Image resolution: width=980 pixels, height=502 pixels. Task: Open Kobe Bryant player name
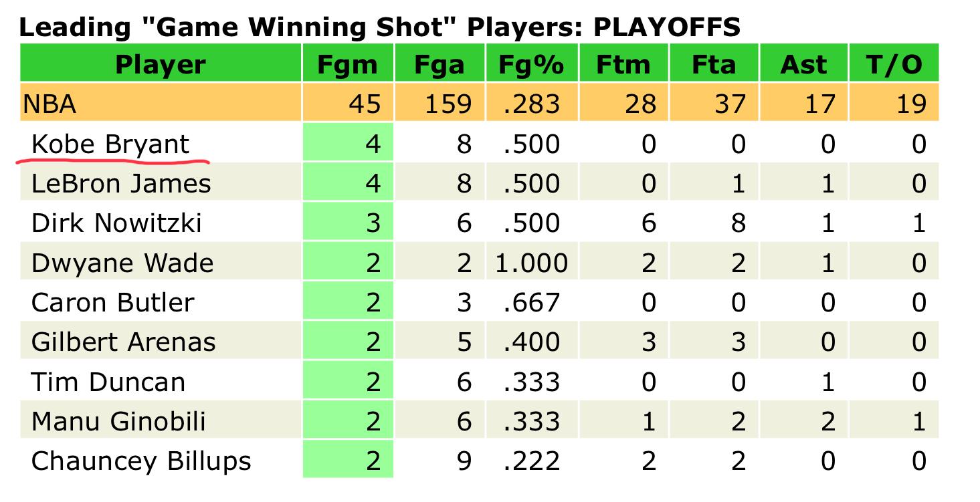pos(111,144)
